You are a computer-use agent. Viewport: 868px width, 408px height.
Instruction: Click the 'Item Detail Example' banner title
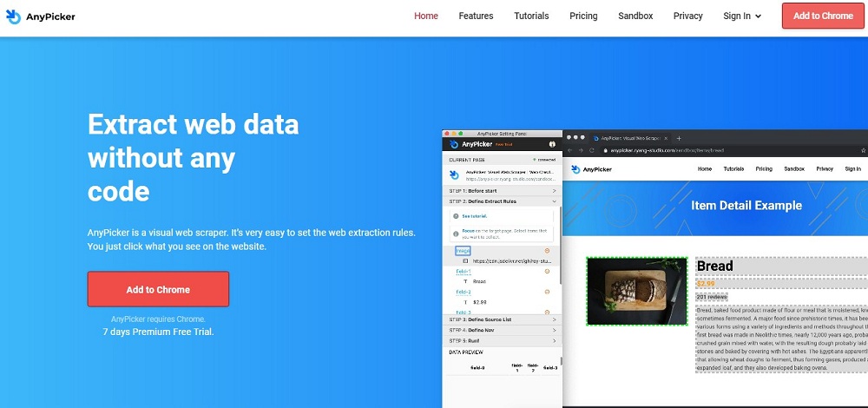click(x=746, y=206)
